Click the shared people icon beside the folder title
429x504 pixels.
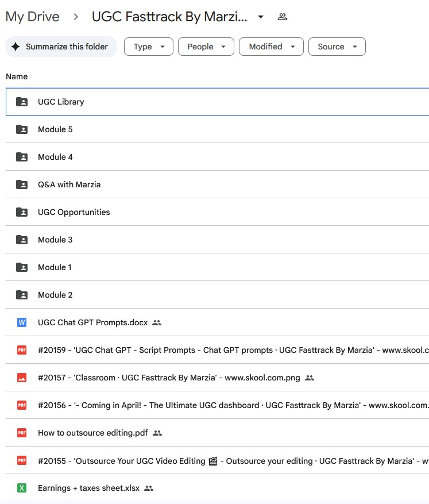[282, 17]
